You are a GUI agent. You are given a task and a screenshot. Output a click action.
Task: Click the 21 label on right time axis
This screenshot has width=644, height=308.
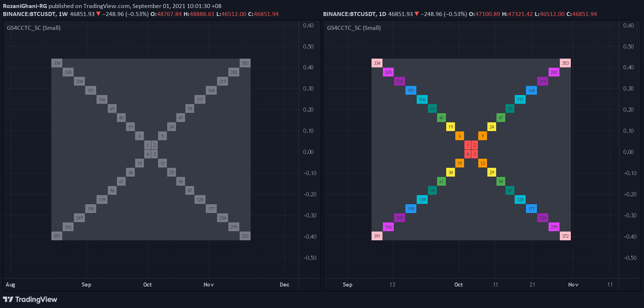click(533, 285)
